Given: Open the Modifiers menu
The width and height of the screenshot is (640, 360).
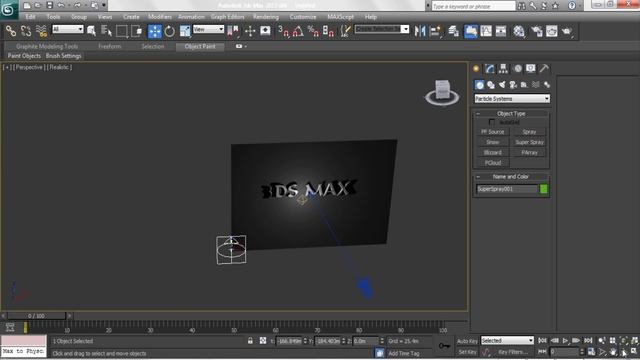Looking at the screenshot, I should point(160,17).
